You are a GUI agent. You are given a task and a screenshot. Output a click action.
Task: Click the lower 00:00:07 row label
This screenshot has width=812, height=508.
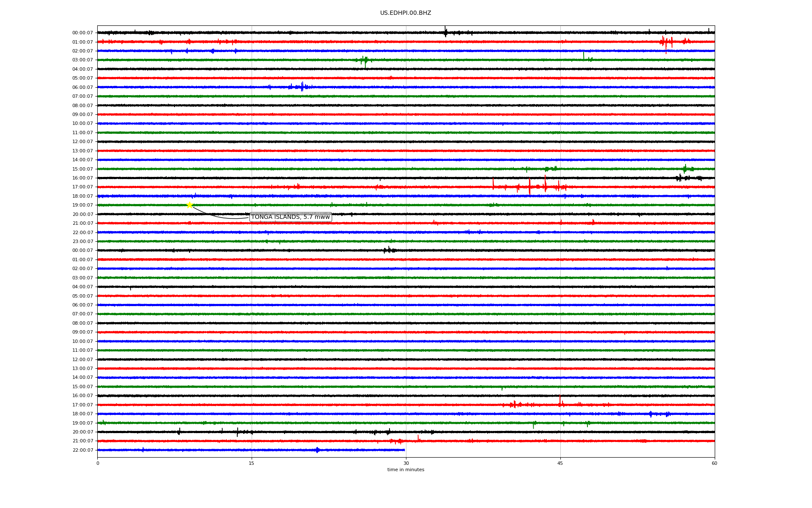82,251
